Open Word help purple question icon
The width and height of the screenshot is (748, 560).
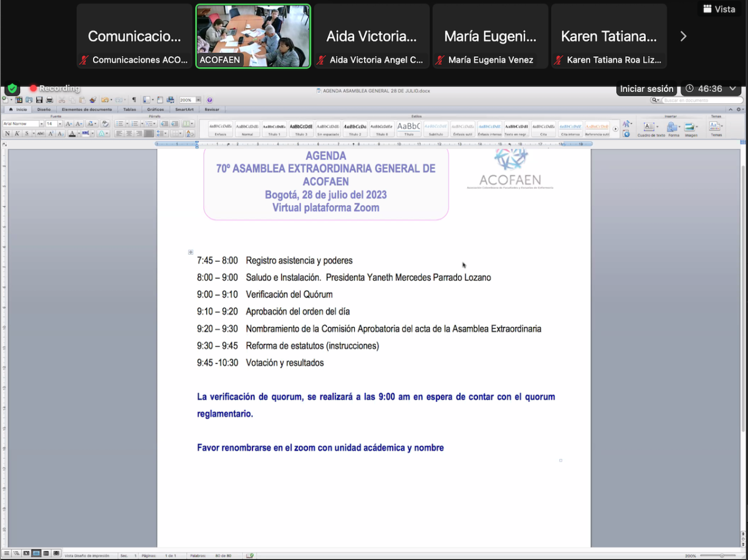[x=209, y=100]
